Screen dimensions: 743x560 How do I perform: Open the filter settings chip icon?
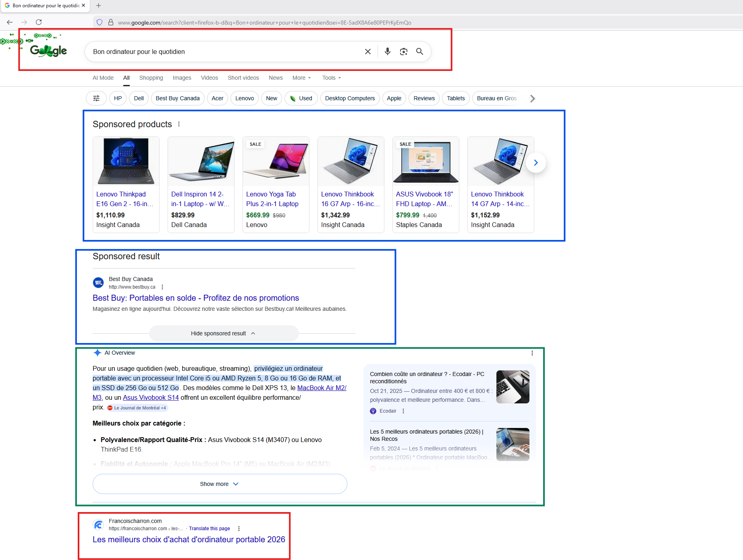click(x=96, y=98)
